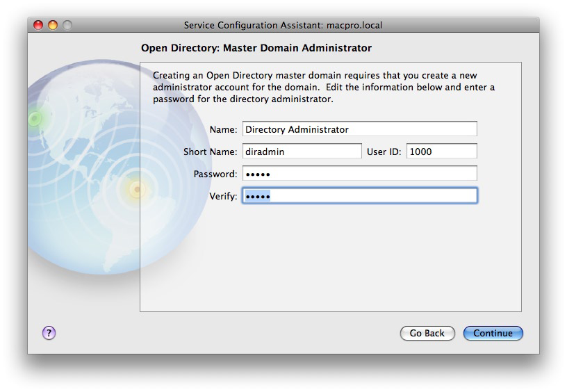Click the Short Name: label
Screen dimensions: 567x392
coord(210,152)
